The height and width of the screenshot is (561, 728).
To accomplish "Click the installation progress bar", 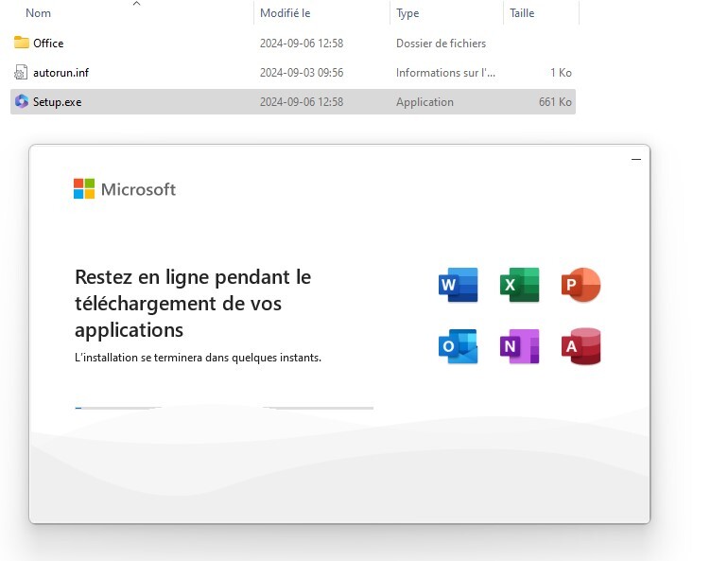I will click(224, 408).
